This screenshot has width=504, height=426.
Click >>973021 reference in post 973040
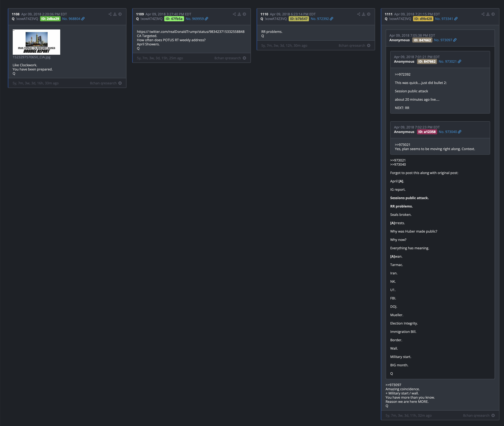coord(403,145)
